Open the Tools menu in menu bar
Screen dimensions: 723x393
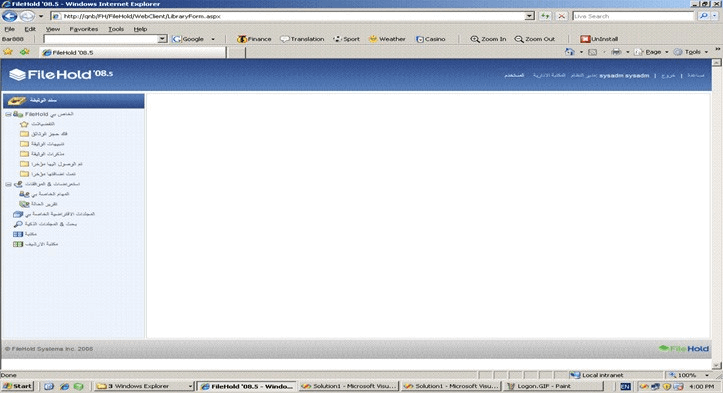tap(116, 29)
